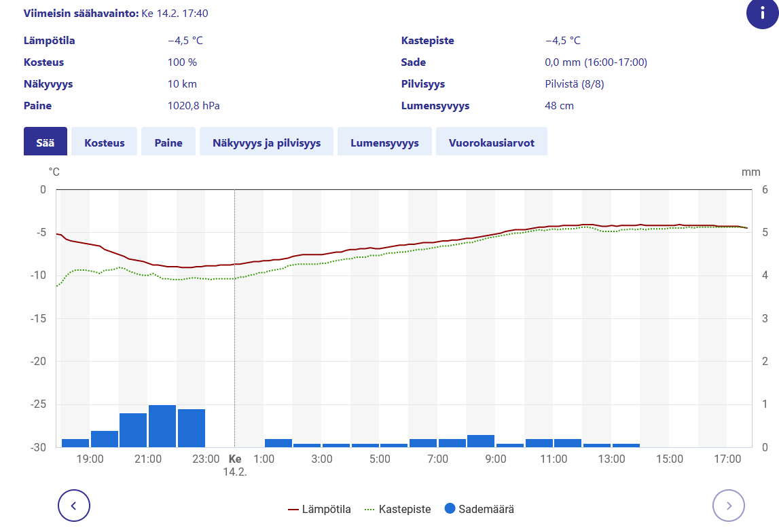
Task: Open the info button in top corner
Action: pyautogui.click(x=763, y=13)
